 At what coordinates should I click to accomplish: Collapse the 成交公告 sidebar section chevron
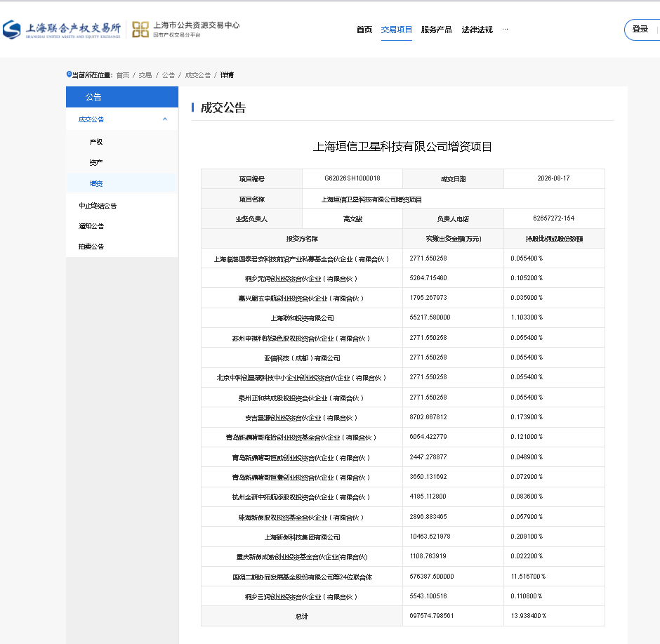(165, 119)
